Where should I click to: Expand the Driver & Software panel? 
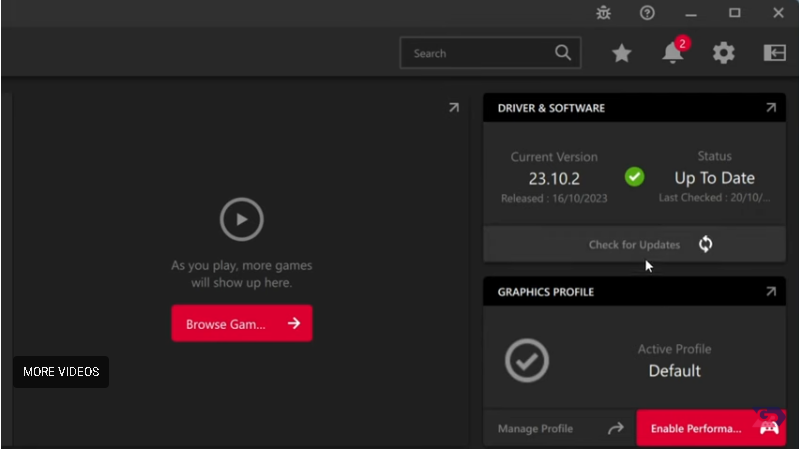pyautogui.click(x=771, y=108)
